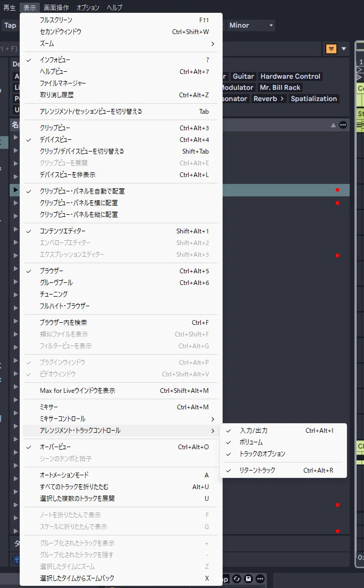Click the sort triangle in the browser list header
Screen dimensions: 364x588
(x=333, y=125)
